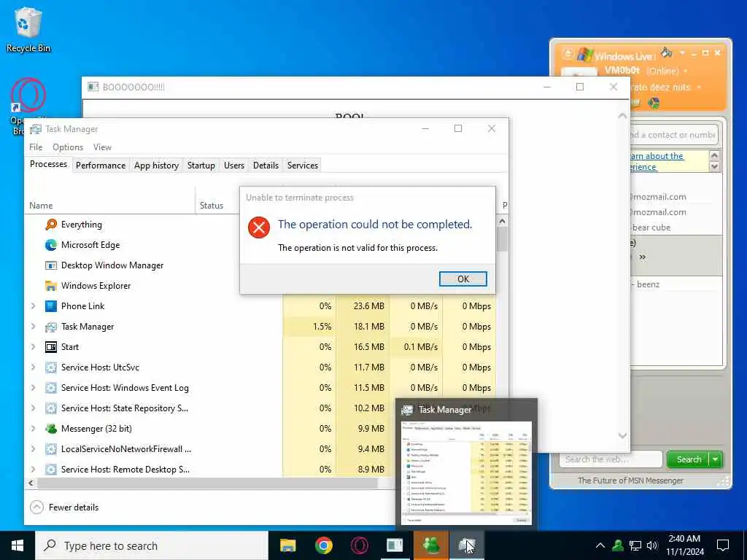Expand the Messenger (32 bit) group
Image resolution: width=747 pixels, height=560 pixels.
tap(34, 429)
